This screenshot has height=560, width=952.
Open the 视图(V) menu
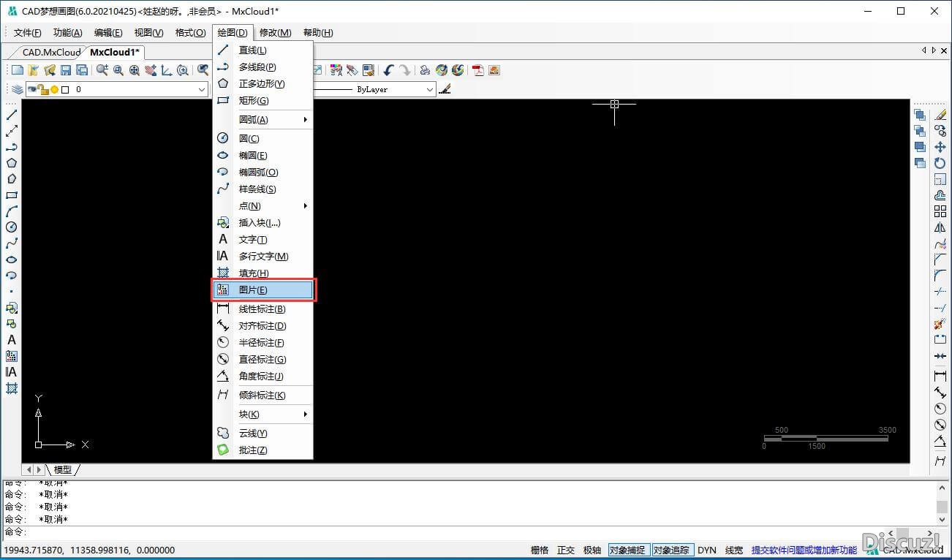pyautogui.click(x=148, y=33)
